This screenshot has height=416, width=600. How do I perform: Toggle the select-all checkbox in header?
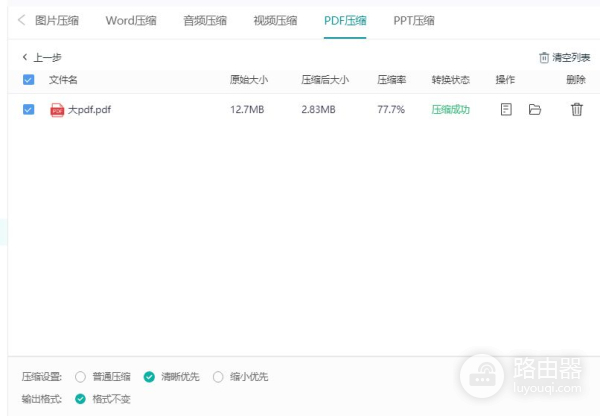tap(28, 80)
